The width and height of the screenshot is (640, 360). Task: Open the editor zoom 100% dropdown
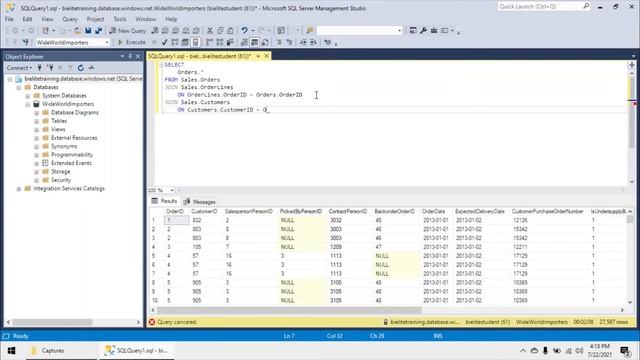(172, 190)
